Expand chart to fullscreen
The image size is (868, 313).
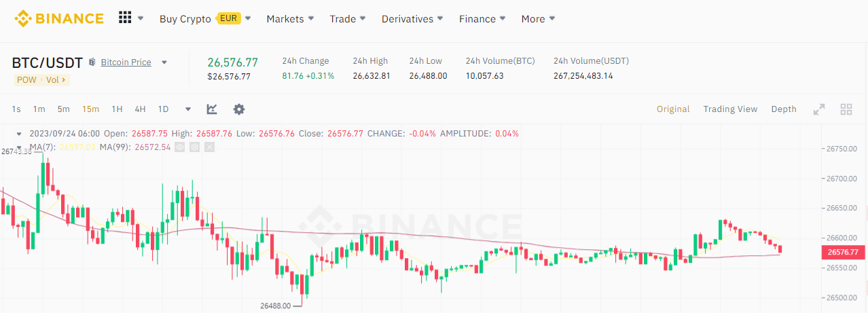tap(819, 109)
